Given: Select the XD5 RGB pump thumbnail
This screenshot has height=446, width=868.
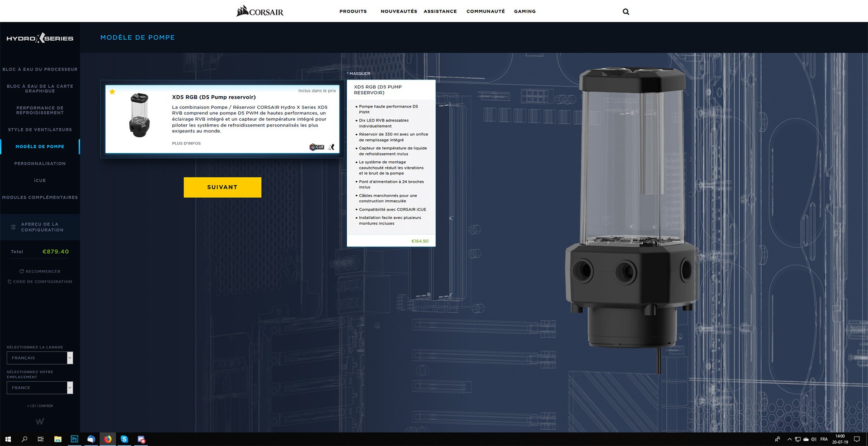Looking at the screenshot, I should point(139,115).
